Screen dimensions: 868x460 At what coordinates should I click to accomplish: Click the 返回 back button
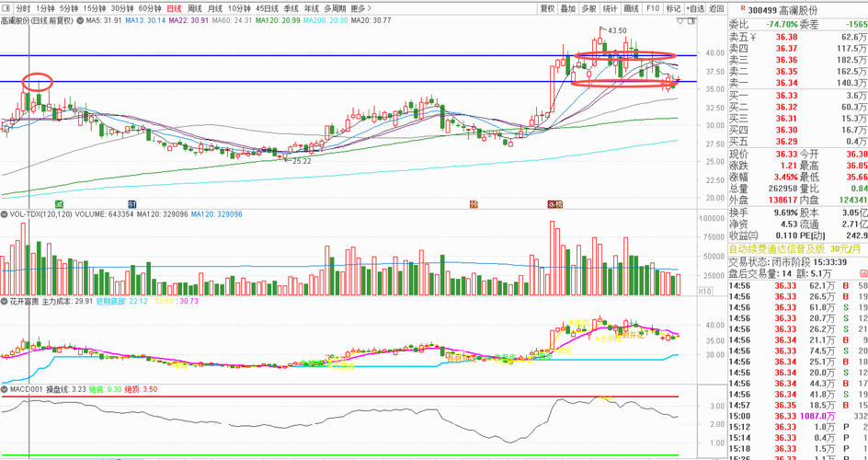716,8
